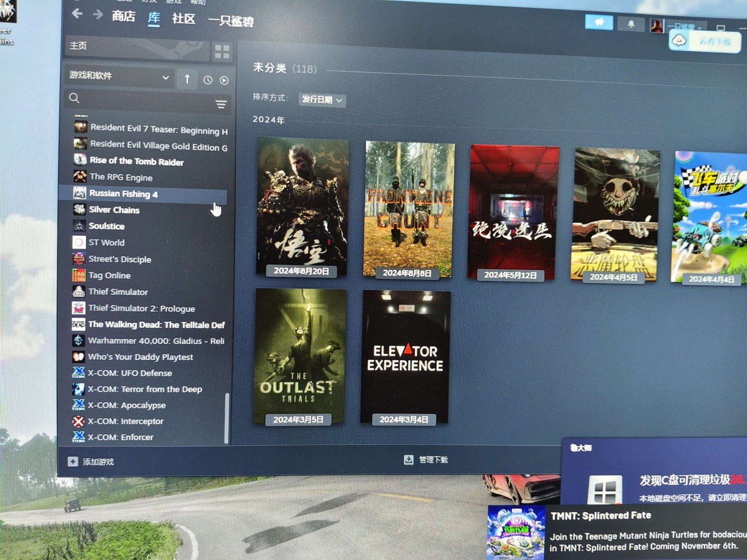Switch to the 商店 tab

123,16
